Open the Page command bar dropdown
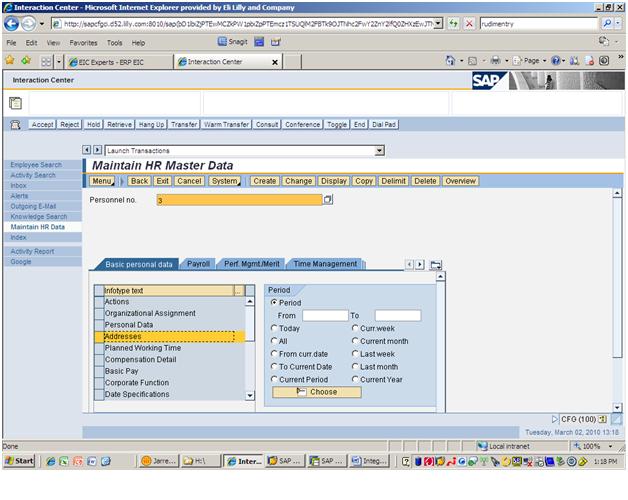The height and width of the screenshot is (500, 628). coord(530,61)
